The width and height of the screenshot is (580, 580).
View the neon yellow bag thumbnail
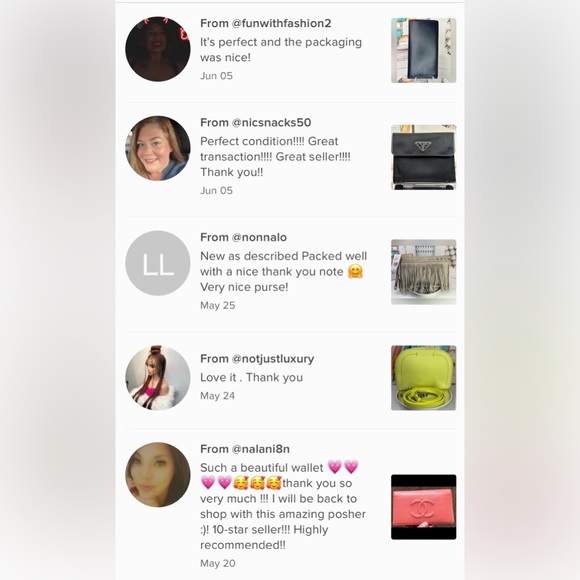point(424,378)
